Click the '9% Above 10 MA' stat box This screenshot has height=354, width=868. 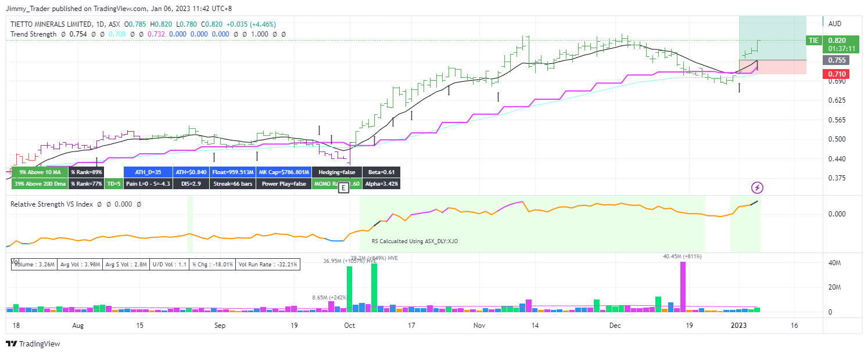(x=39, y=172)
